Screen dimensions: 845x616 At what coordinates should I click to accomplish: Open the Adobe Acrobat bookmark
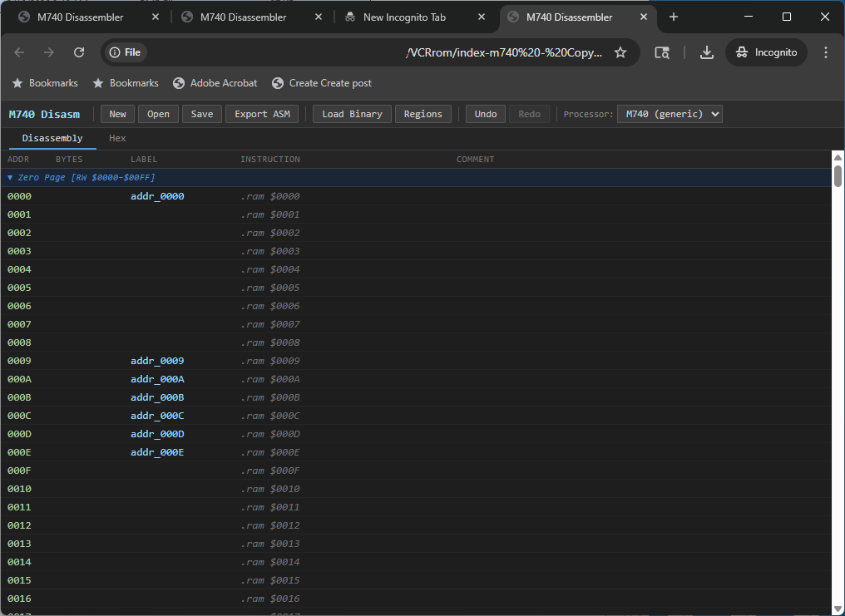click(215, 83)
